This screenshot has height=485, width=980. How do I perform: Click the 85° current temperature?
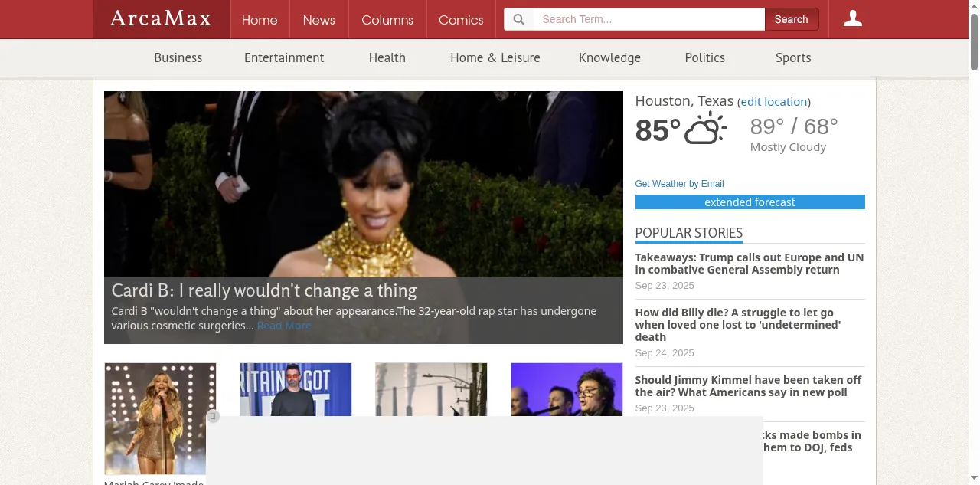658,130
